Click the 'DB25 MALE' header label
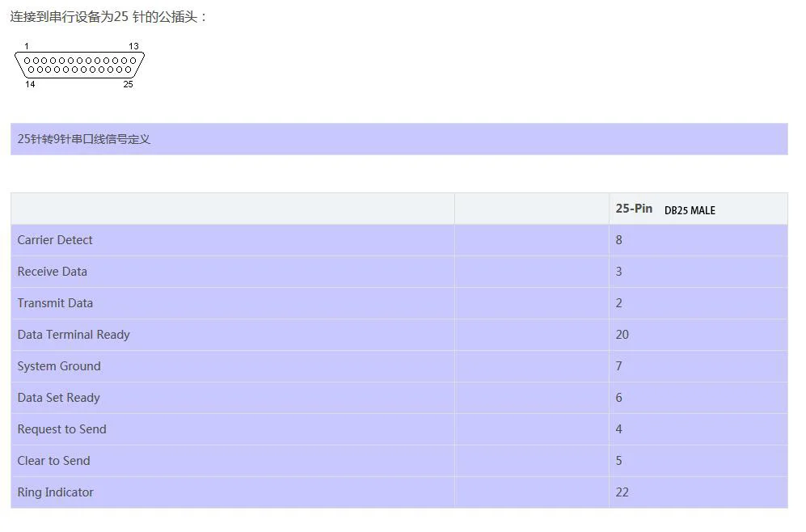The height and width of the screenshot is (532, 806). coord(690,210)
